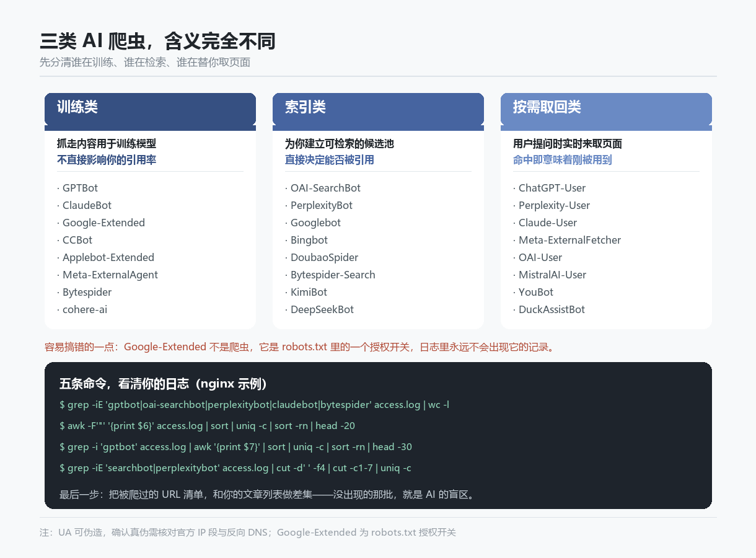
Task: Click the footer note 注：UA 可伪造
Action: click(x=248, y=532)
